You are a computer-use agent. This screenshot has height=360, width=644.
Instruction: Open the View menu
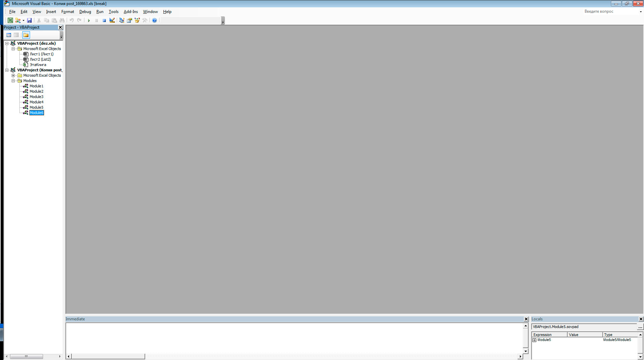coord(37,12)
